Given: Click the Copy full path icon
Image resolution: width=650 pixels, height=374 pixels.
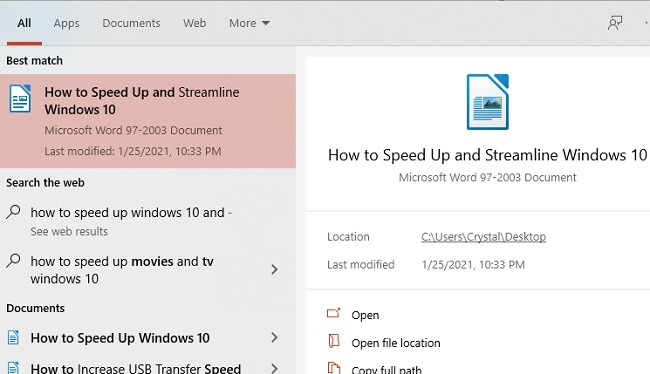Looking at the screenshot, I should [334, 368].
